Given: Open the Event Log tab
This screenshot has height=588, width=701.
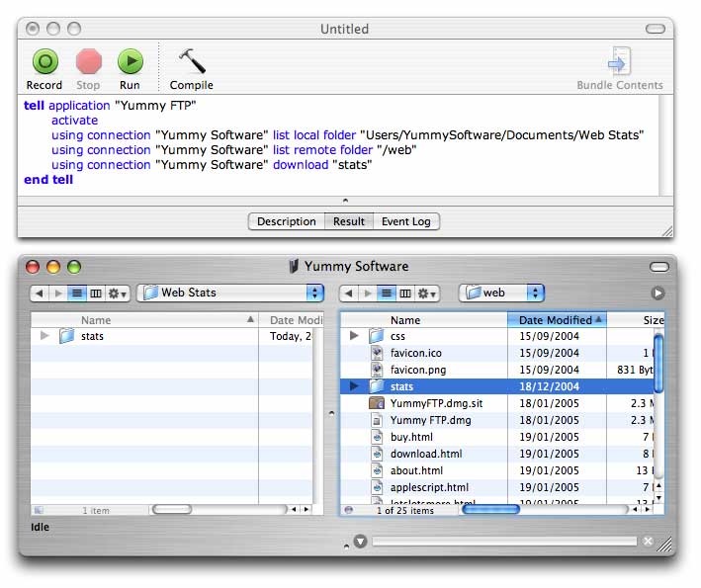Looking at the screenshot, I should click(405, 221).
